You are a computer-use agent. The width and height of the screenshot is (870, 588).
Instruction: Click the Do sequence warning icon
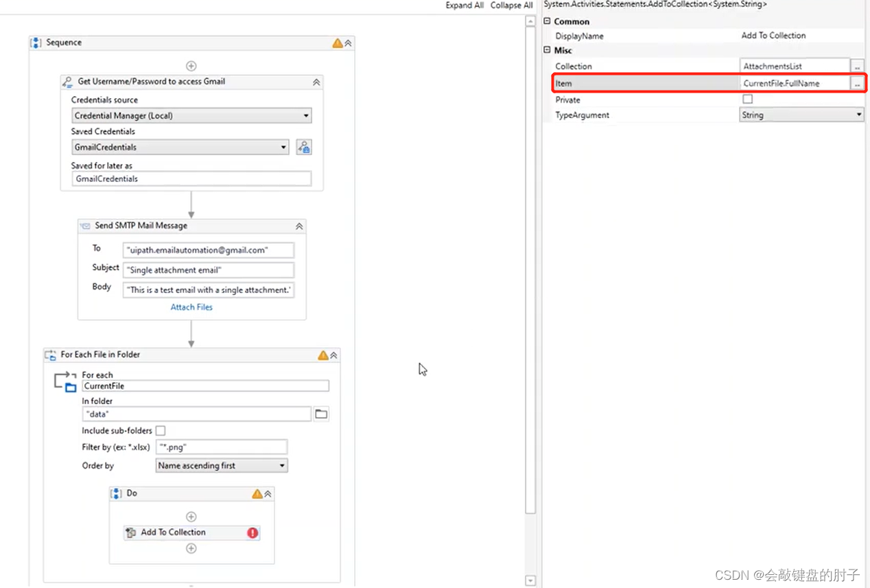point(257,493)
